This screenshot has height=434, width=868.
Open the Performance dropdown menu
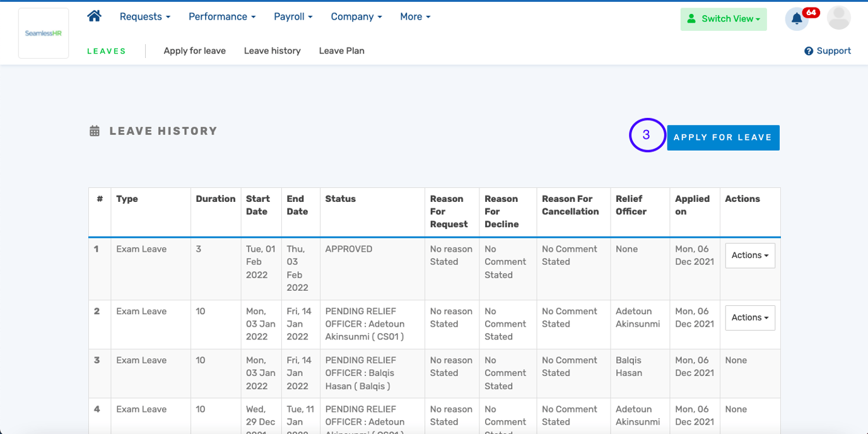point(222,17)
